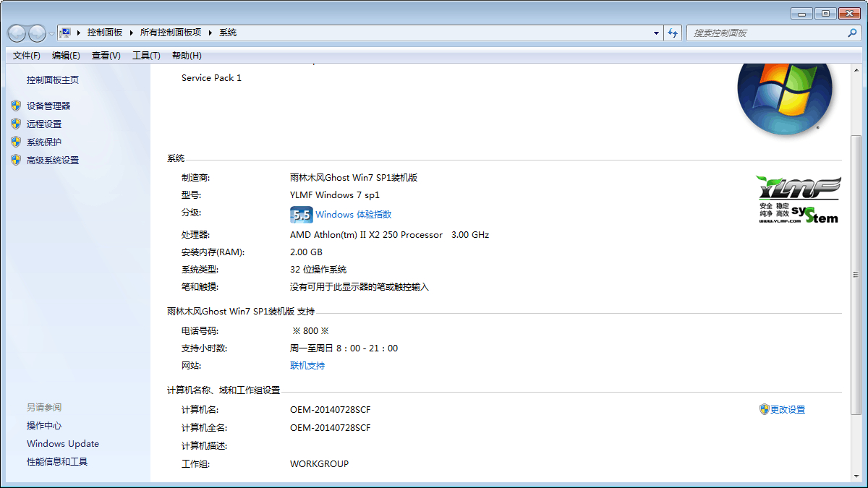Screen dimensions: 868x488
Task: Expand the arrow before 控制面板 in breadcrumb
Action: (x=78, y=33)
